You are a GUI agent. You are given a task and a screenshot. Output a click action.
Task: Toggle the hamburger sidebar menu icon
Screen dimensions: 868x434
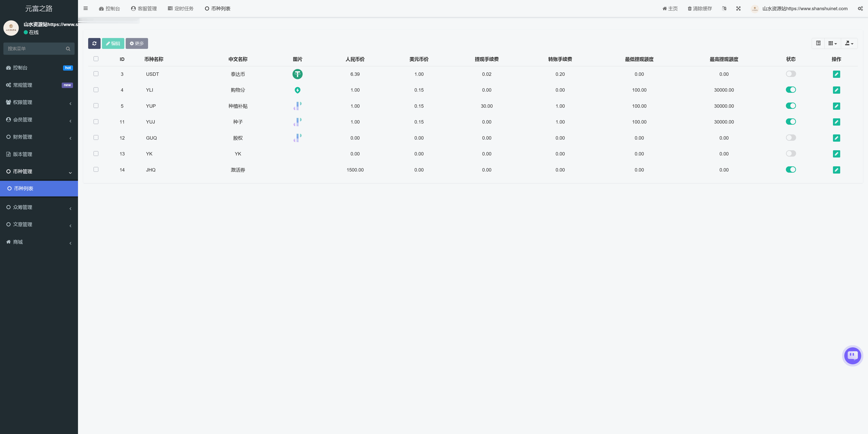point(86,8)
